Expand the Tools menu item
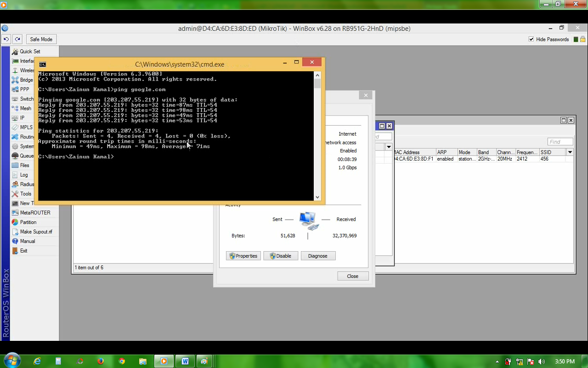 click(26, 194)
